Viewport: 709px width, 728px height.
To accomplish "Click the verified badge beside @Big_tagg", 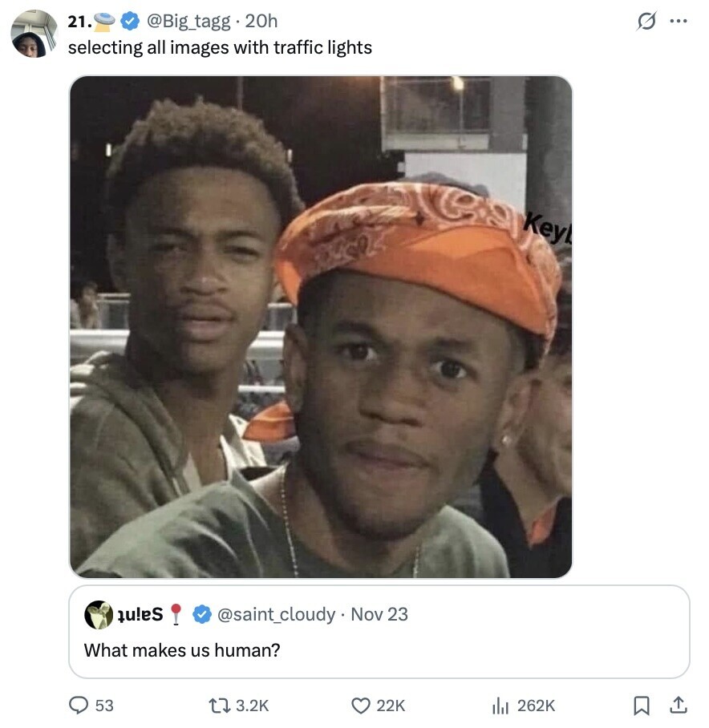I will click(130, 22).
